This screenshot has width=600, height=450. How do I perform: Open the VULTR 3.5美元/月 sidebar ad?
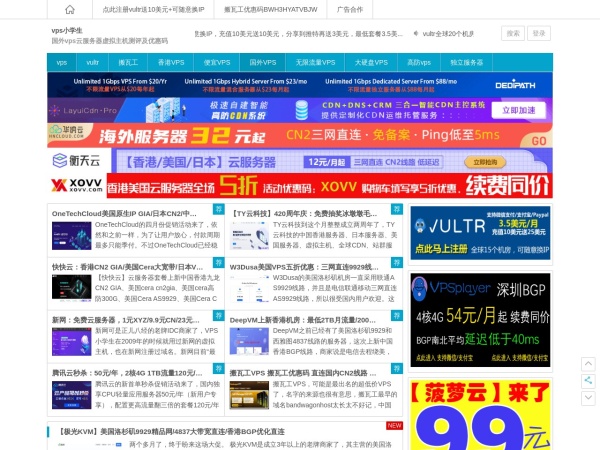coord(480,233)
